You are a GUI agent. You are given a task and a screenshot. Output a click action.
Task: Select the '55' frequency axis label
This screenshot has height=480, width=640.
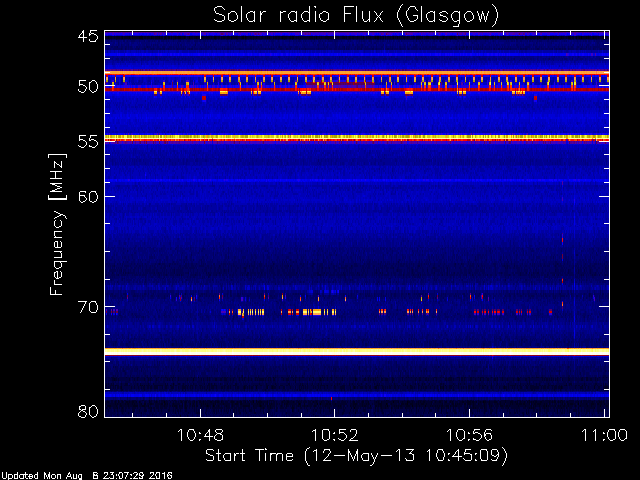[88, 142]
